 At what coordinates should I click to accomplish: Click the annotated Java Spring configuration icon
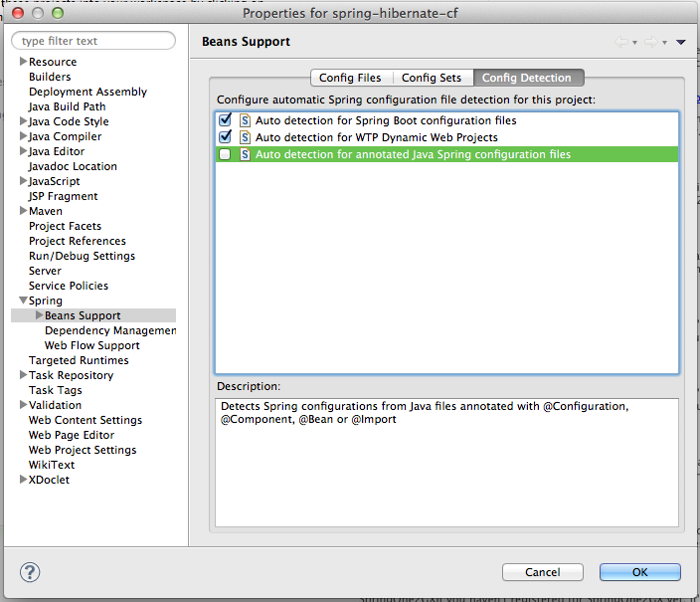[244, 154]
